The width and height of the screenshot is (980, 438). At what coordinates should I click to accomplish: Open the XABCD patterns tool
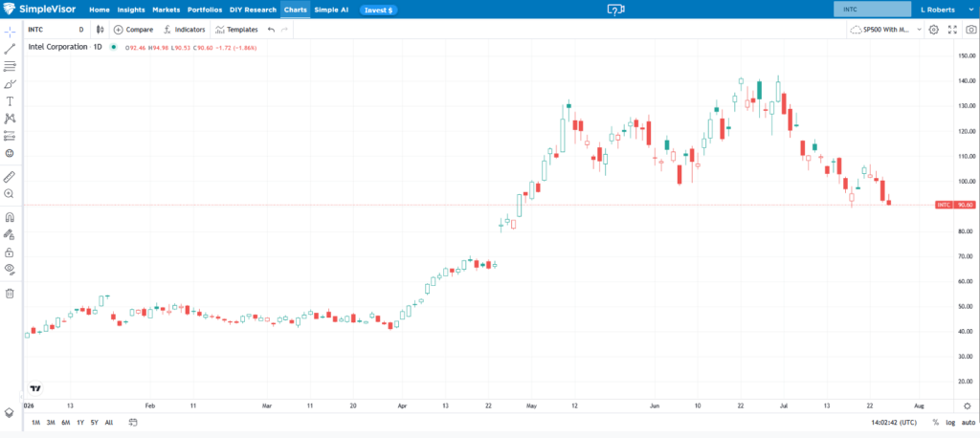click(x=10, y=118)
